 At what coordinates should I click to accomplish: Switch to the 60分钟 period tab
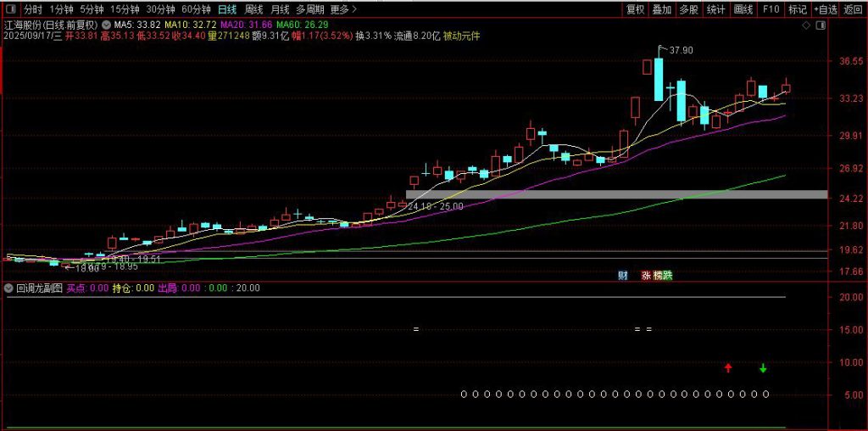(195, 9)
